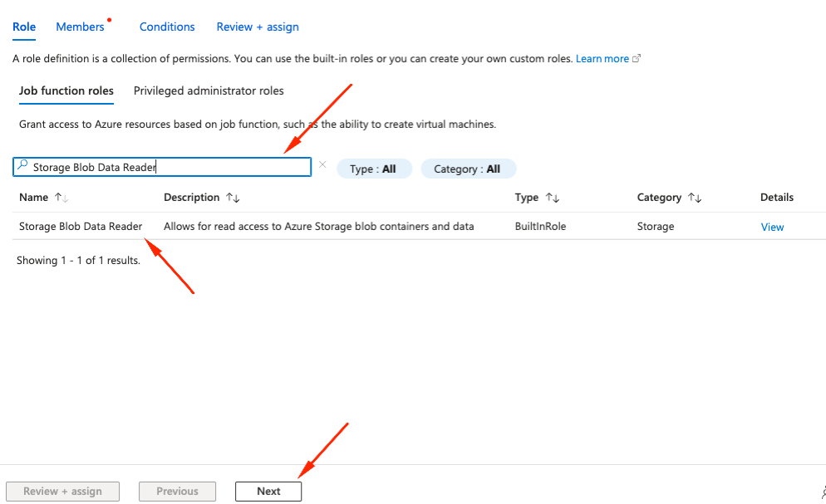Screen dimensions: 826x504
Task: Sort roles by Name column arrows
Action: (x=61, y=198)
